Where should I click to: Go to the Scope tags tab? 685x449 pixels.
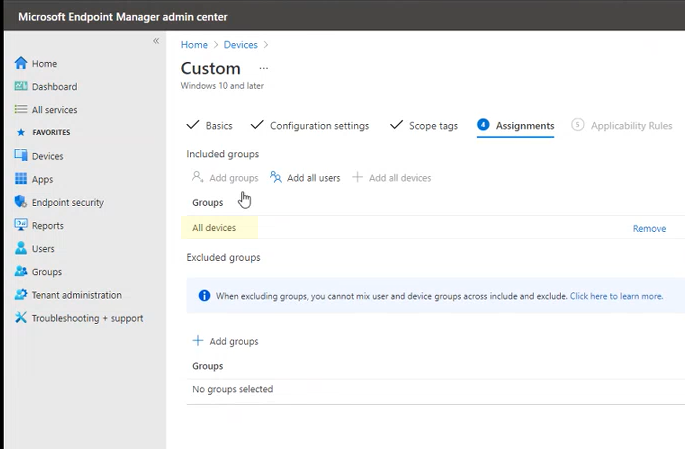click(x=432, y=126)
